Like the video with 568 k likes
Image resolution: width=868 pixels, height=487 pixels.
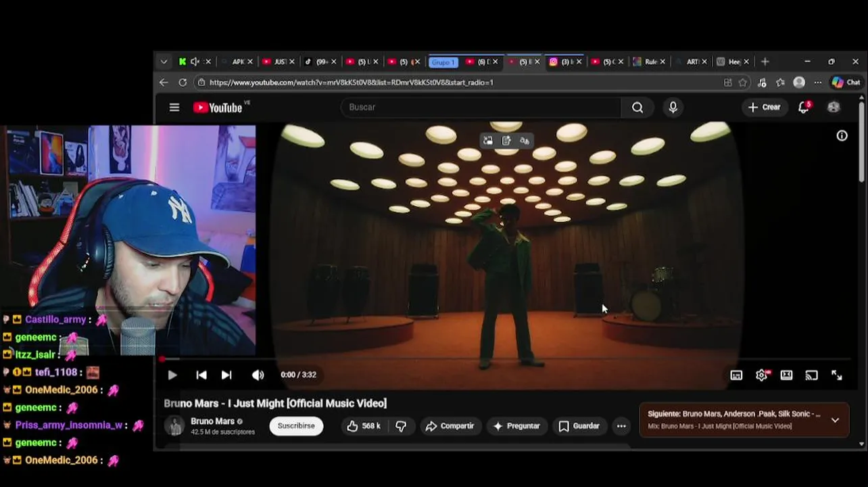coord(364,426)
